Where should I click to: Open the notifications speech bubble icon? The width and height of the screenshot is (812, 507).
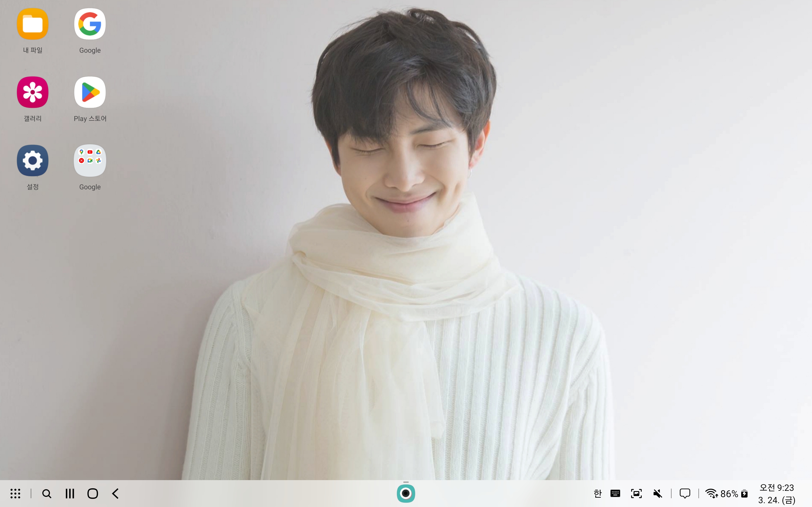point(685,494)
